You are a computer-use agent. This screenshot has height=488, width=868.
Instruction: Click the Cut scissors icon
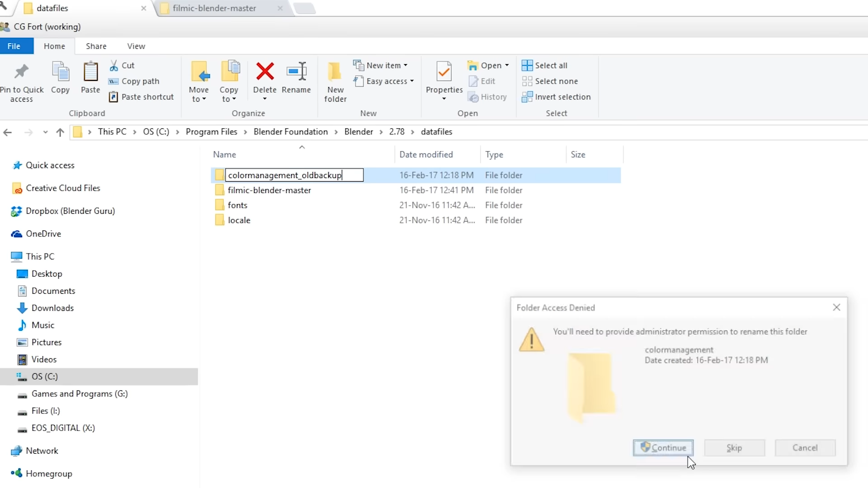[x=114, y=66]
